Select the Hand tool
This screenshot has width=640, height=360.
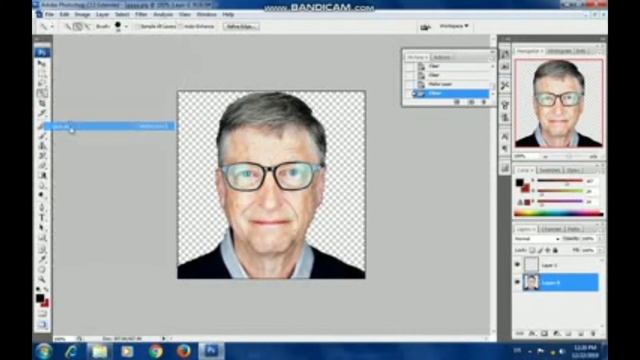point(42,269)
